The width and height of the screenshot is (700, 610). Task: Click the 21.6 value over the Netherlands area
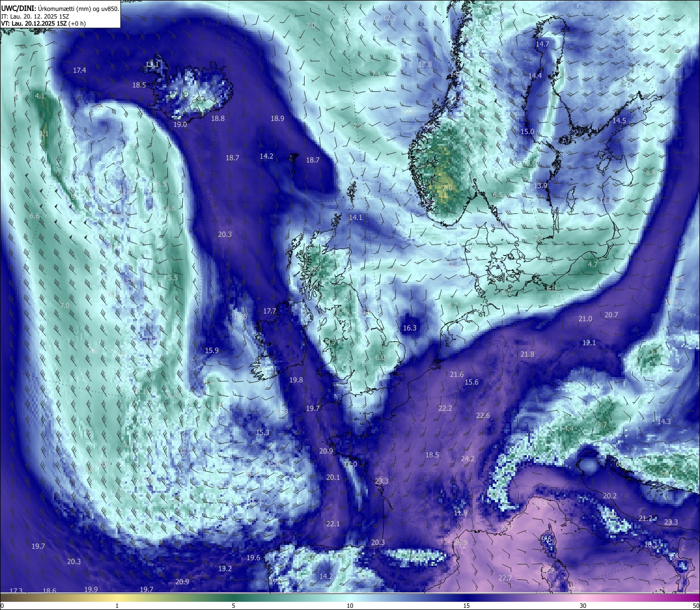[457, 374]
